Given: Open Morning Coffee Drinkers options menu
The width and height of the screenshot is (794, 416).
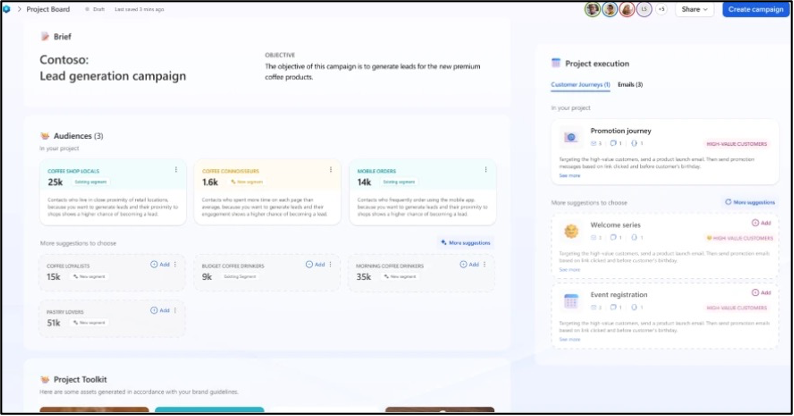Looking at the screenshot, I should click(485, 264).
